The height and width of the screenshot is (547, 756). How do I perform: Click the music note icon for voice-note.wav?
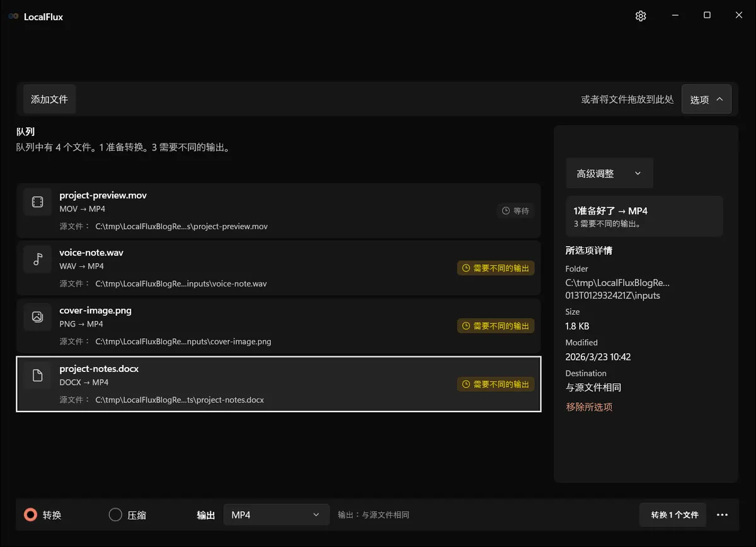38,259
